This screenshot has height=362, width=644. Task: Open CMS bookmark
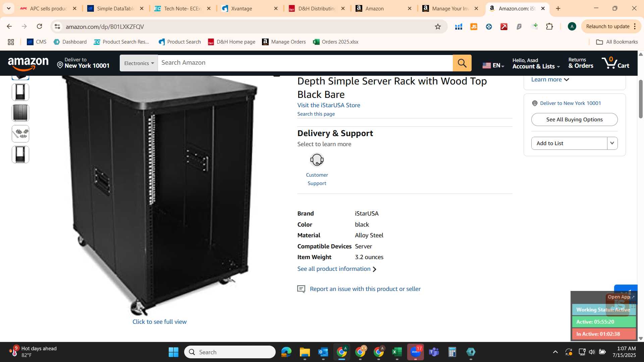[37, 42]
